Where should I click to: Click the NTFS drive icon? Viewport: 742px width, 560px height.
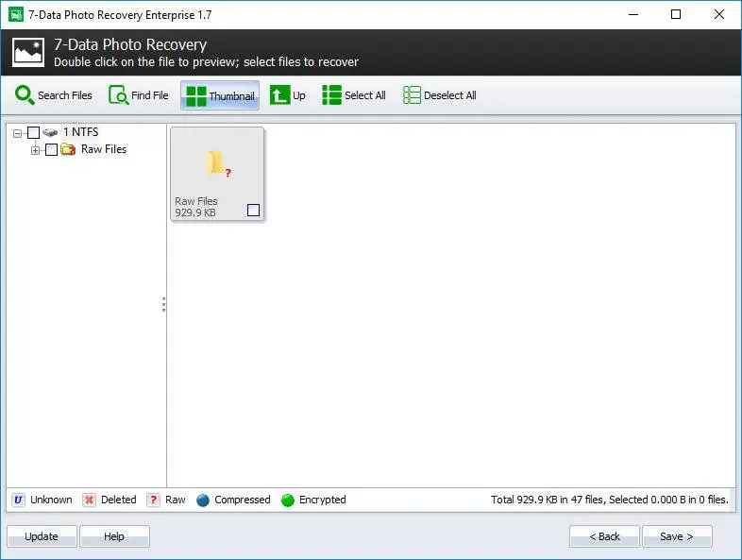pyautogui.click(x=50, y=132)
